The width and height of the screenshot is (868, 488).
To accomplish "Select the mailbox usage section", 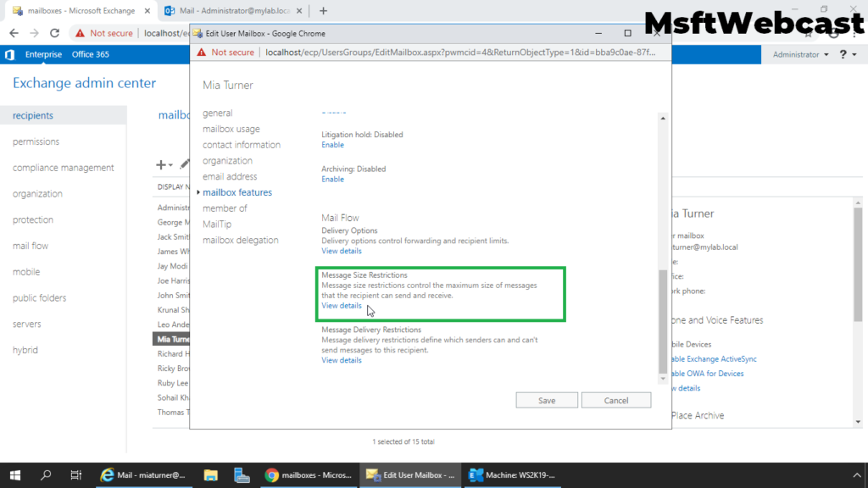I will (x=231, y=129).
